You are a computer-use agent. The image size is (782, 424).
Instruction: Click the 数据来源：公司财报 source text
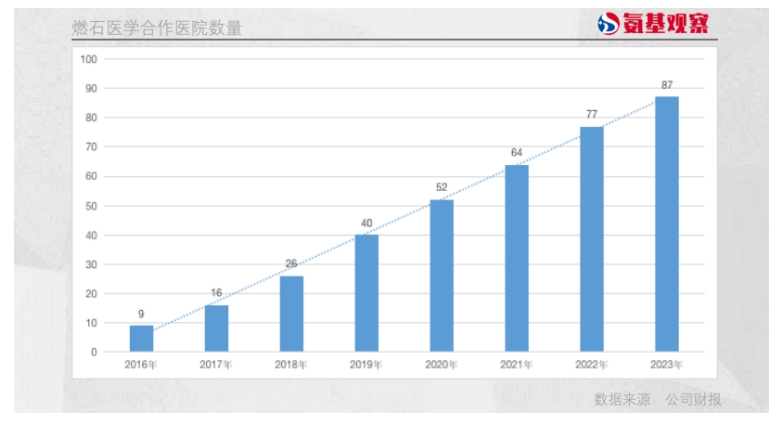(x=657, y=399)
